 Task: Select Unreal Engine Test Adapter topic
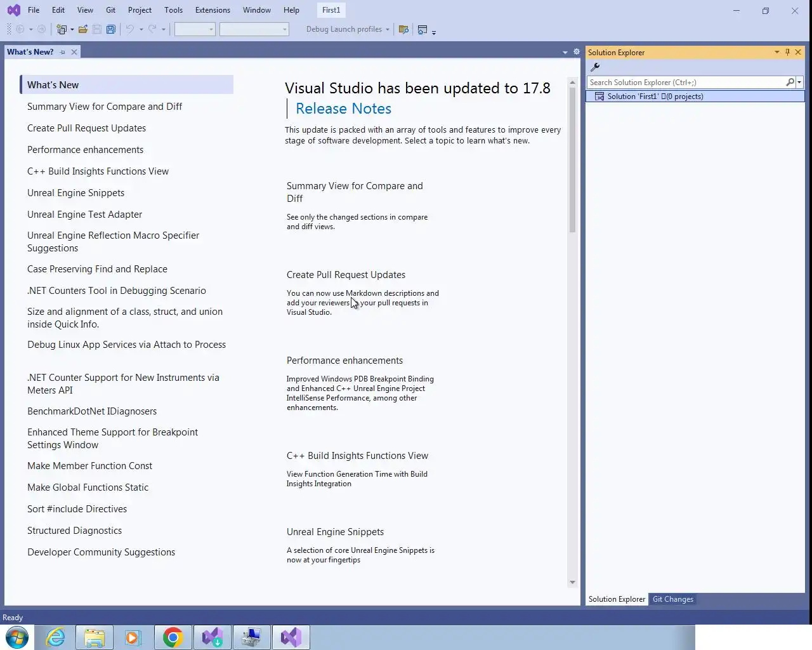point(84,215)
